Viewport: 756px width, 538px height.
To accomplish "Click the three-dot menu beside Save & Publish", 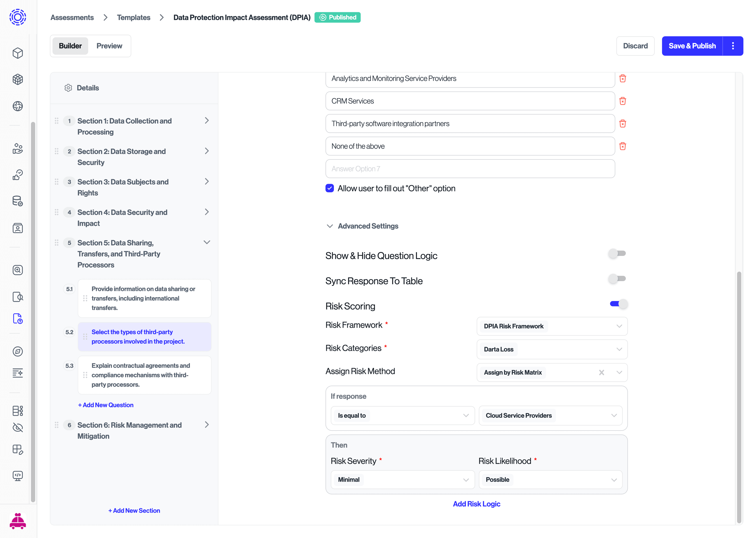I will [x=733, y=46].
